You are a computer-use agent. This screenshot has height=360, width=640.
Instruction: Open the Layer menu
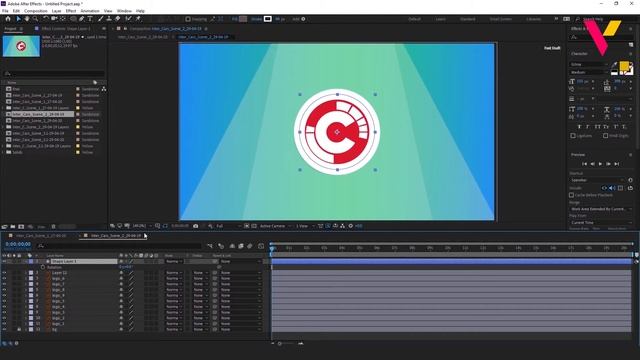click(56, 11)
